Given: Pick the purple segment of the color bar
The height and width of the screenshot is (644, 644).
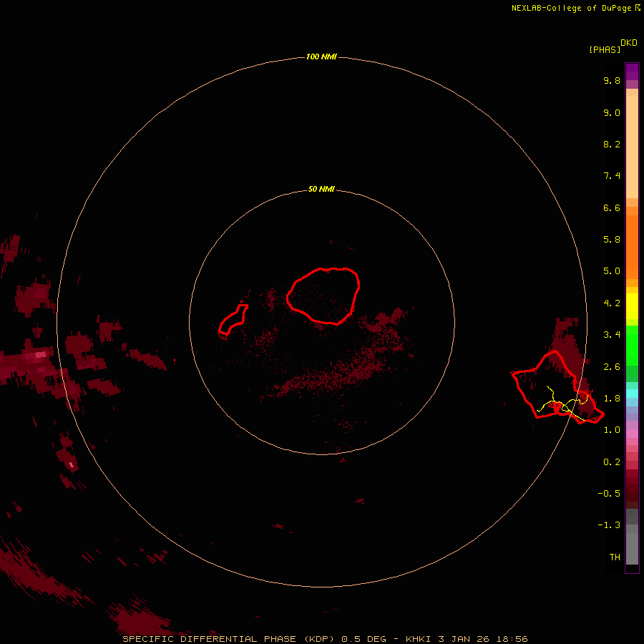Looking at the screenshot, I should pos(632,72).
